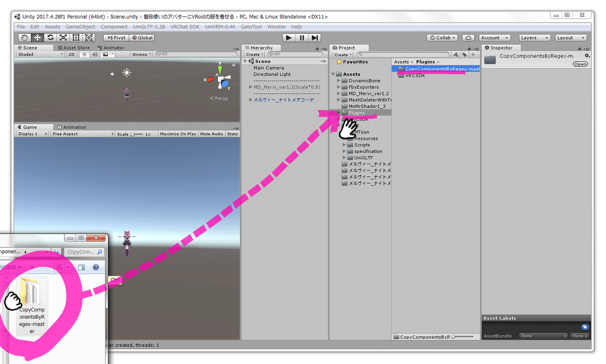This screenshot has width=606, height=364.
Task: Open the GatoTool menu
Action: click(251, 27)
